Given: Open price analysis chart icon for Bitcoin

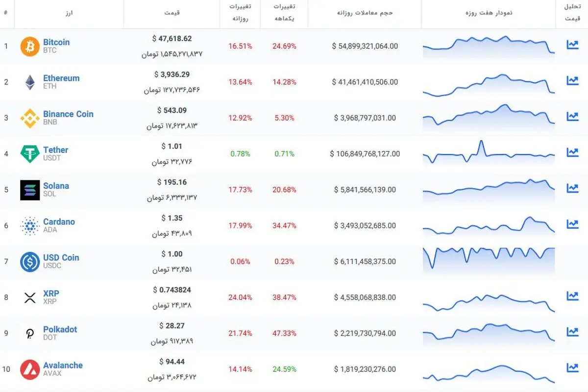Looking at the screenshot, I should [572, 45].
